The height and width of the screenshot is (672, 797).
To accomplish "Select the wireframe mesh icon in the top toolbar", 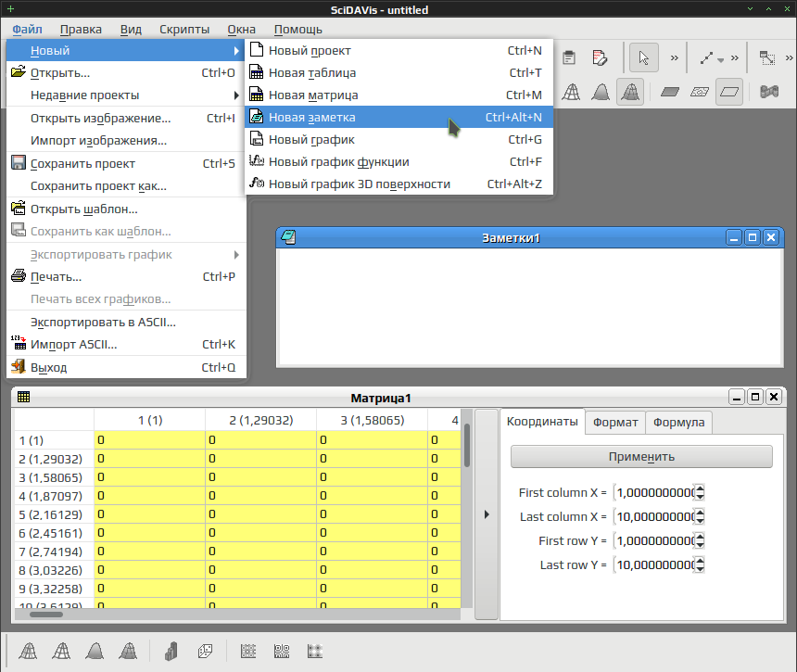I will [x=571, y=92].
